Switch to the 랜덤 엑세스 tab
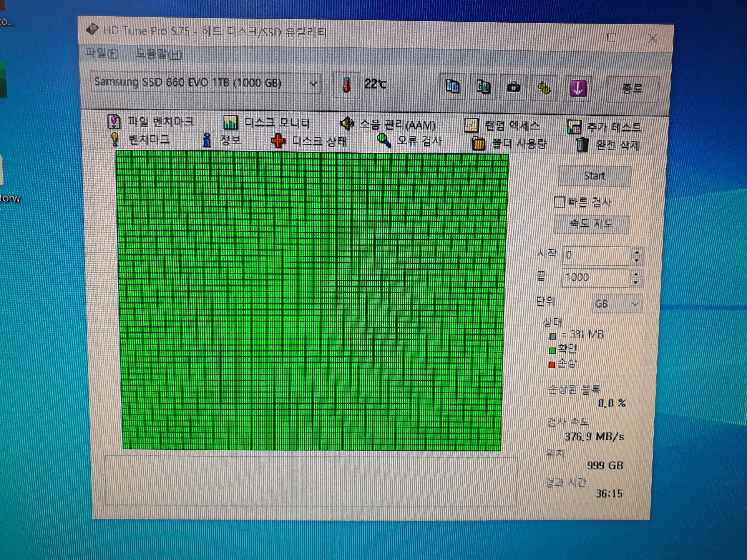 [502, 126]
